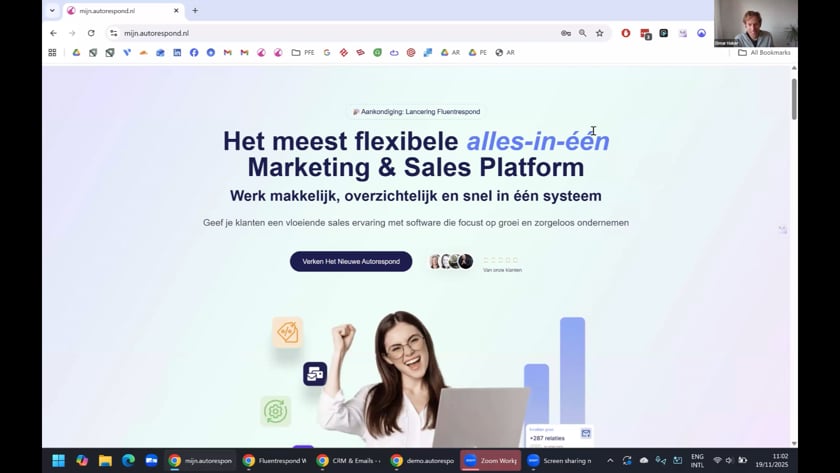The image size is (840, 473).
Task: Open the LinkedIn bookmark
Action: pos(177,52)
